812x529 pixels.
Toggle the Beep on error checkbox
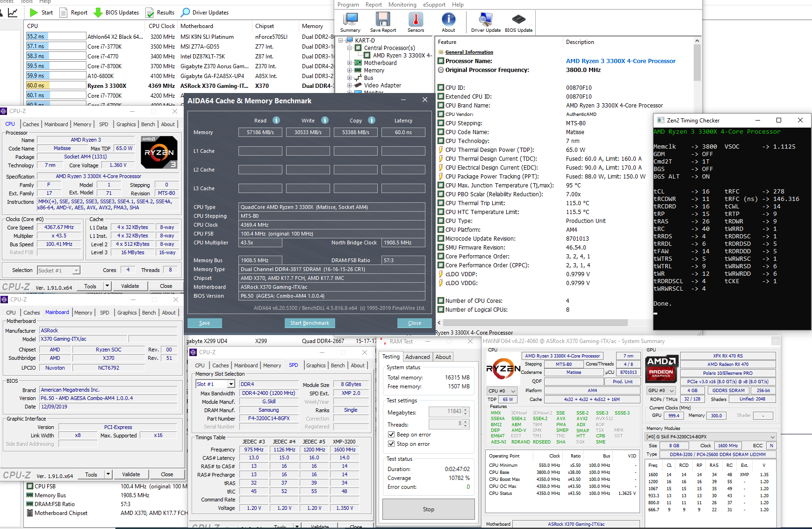(x=391, y=435)
